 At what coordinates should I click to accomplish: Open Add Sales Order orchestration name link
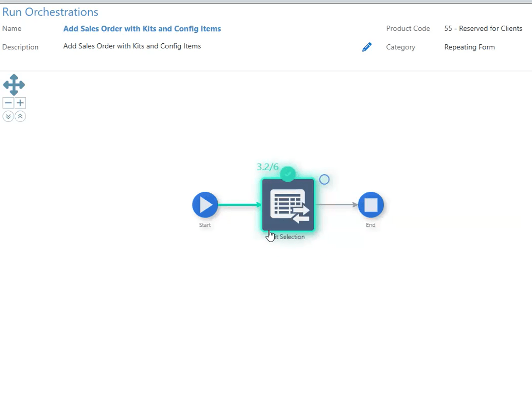point(142,29)
